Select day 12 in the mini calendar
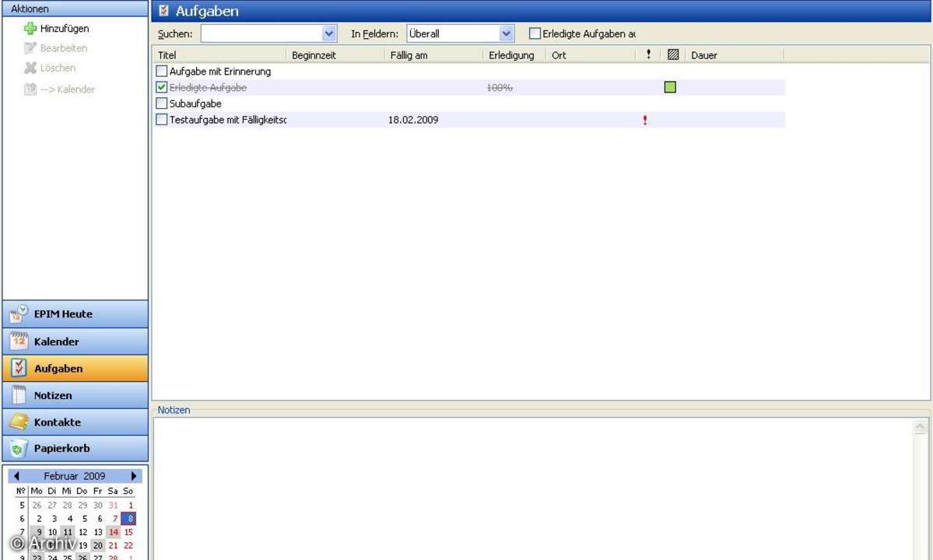This screenshot has height=560, width=933. 82,532
